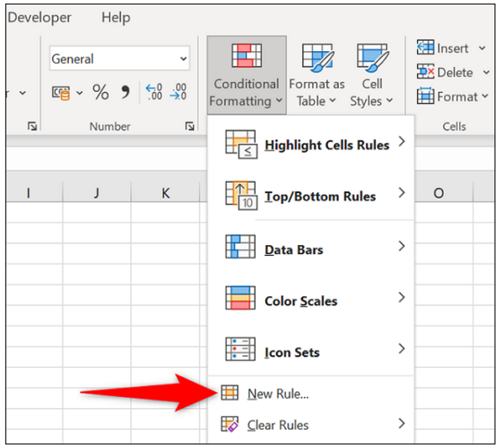
Task: Click the Accounting Number Format icon
Action: 61,92
